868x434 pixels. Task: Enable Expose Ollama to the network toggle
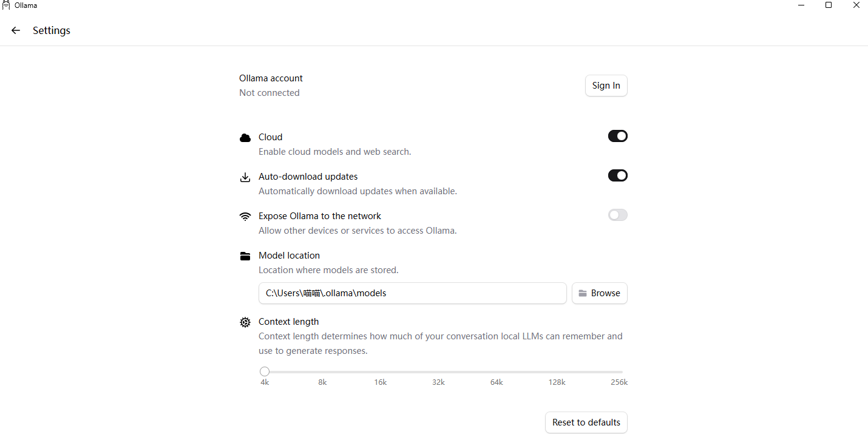pos(618,215)
